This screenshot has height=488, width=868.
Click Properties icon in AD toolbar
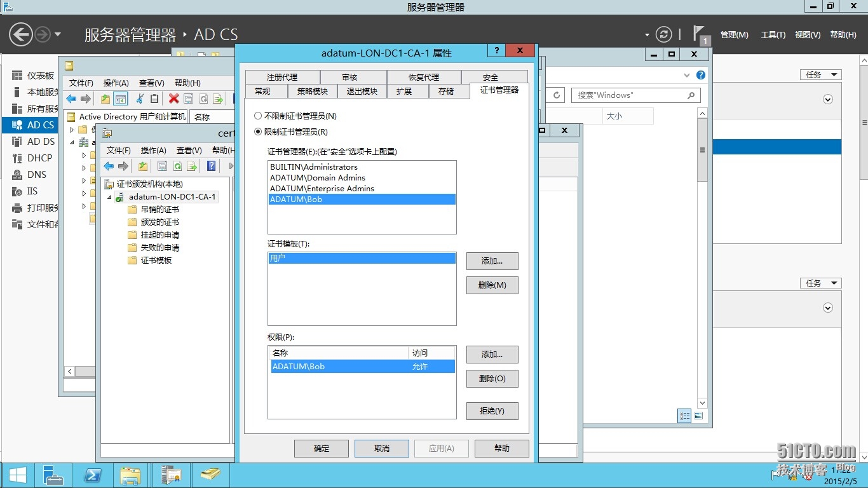point(189,98)
